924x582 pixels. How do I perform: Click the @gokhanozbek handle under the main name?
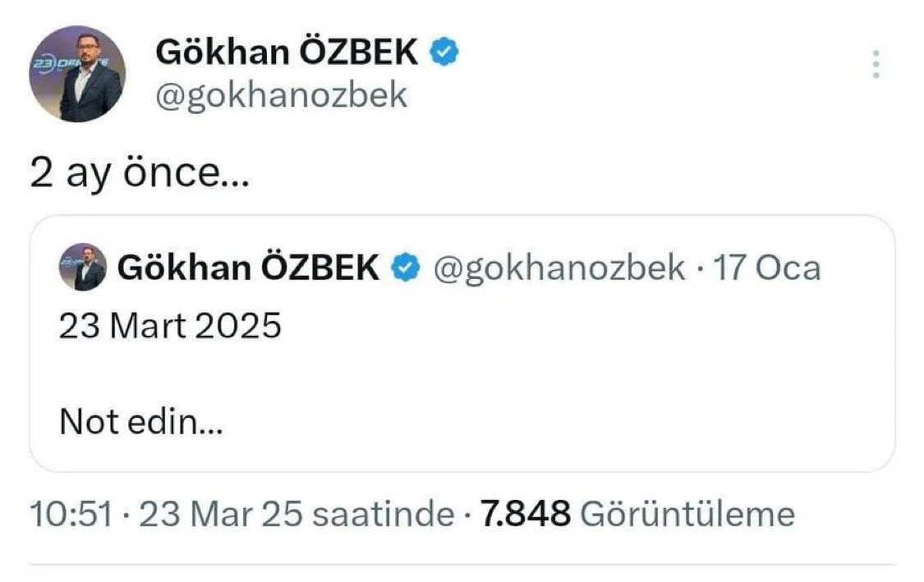click(x=281, y=96)
